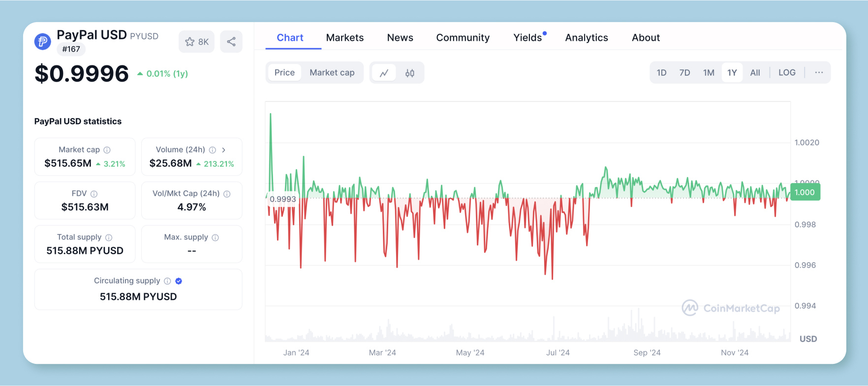The image size is (868, 386).
Task: Click Circulating supply info icon
Action: (167, 281)
